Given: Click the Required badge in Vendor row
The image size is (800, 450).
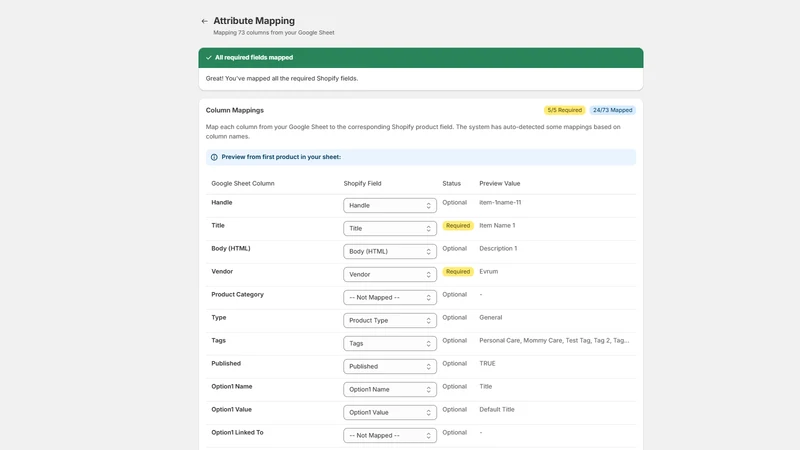Looking at the screenshot, I should 458,271.
